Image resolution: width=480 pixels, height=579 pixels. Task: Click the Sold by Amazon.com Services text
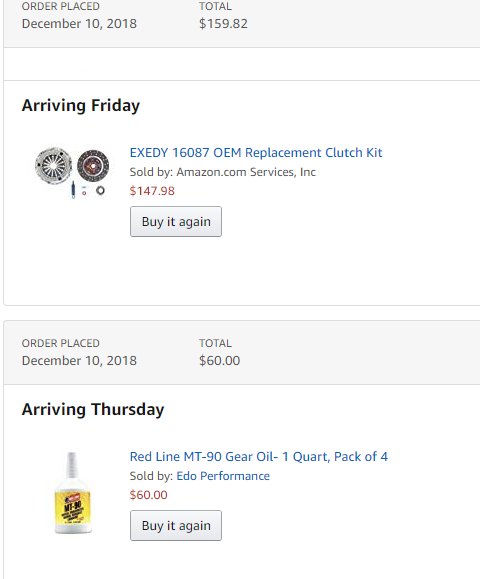pos(223,172)
